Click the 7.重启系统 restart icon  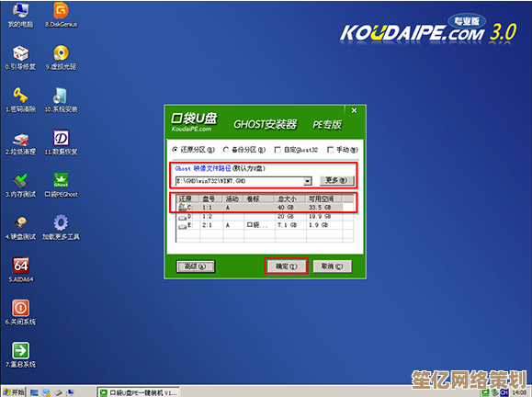[x=21, y=355]
